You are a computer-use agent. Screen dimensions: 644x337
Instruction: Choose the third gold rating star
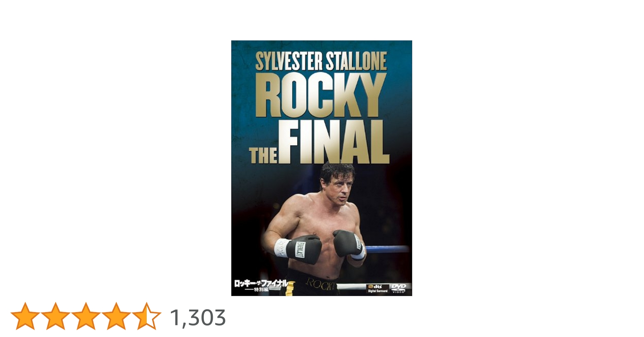86,316
